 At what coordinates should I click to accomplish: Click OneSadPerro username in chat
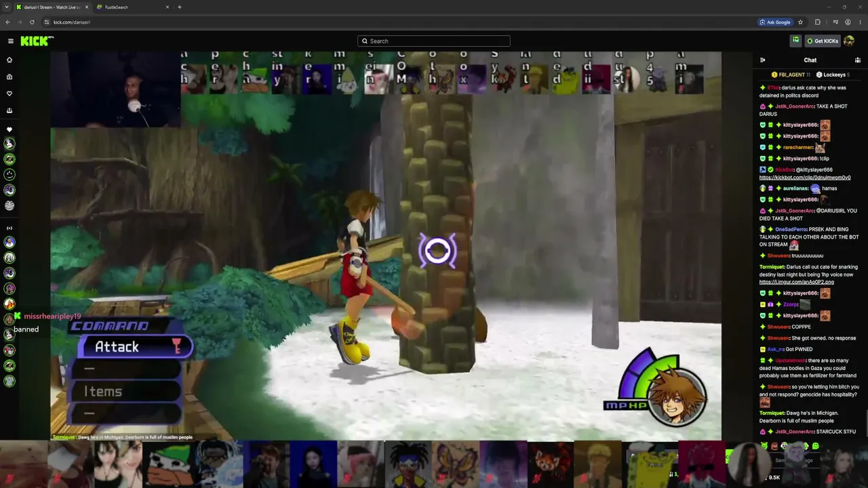tap(790, 229)
